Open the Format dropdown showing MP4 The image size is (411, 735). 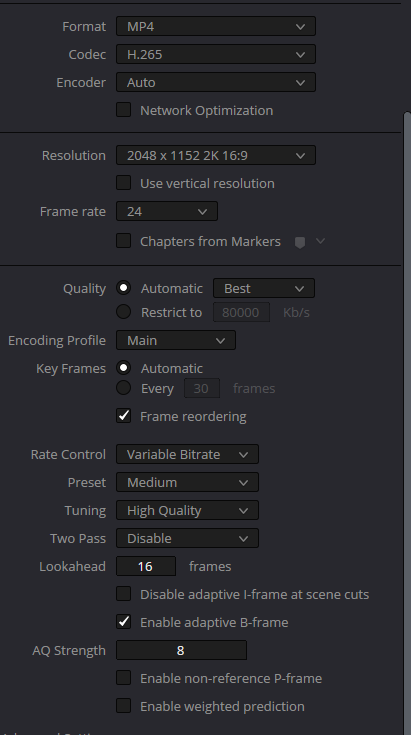tap(216, 26)
